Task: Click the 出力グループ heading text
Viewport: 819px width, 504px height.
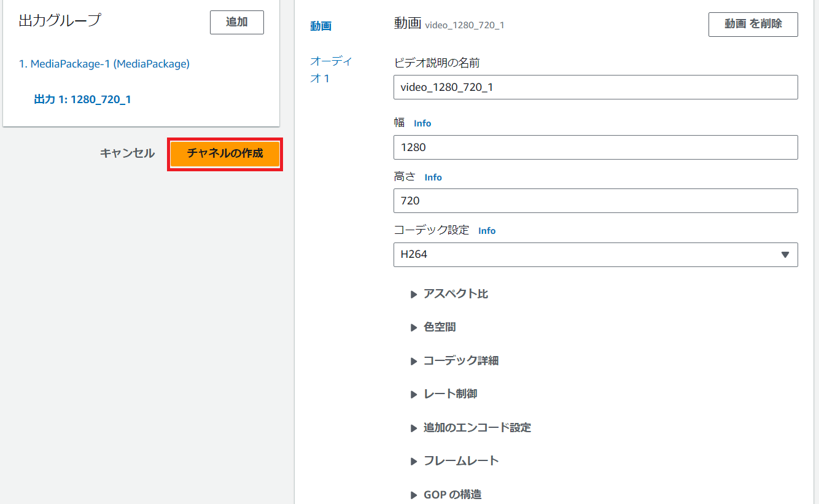Action: pyautogui.click(x=60, y=20)
